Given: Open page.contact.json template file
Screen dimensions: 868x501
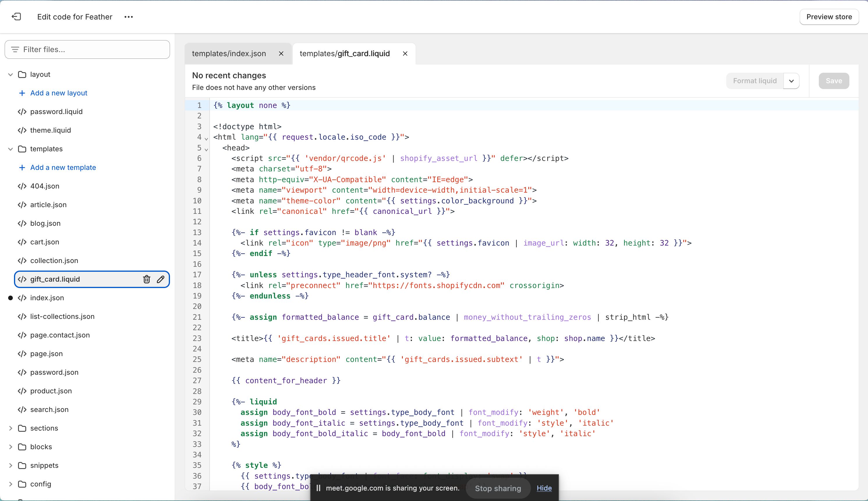Looking at the screenshot, I should point(60,335).
